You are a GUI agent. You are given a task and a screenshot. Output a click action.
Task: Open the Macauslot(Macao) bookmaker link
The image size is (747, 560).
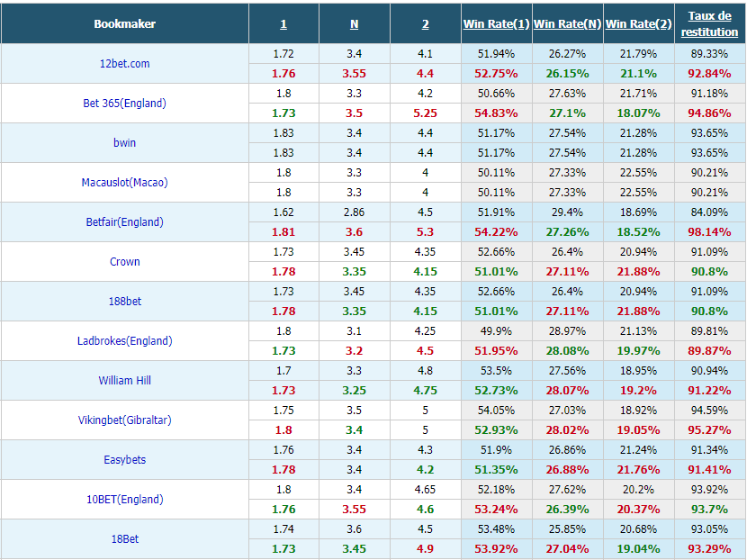pos(124,182)
